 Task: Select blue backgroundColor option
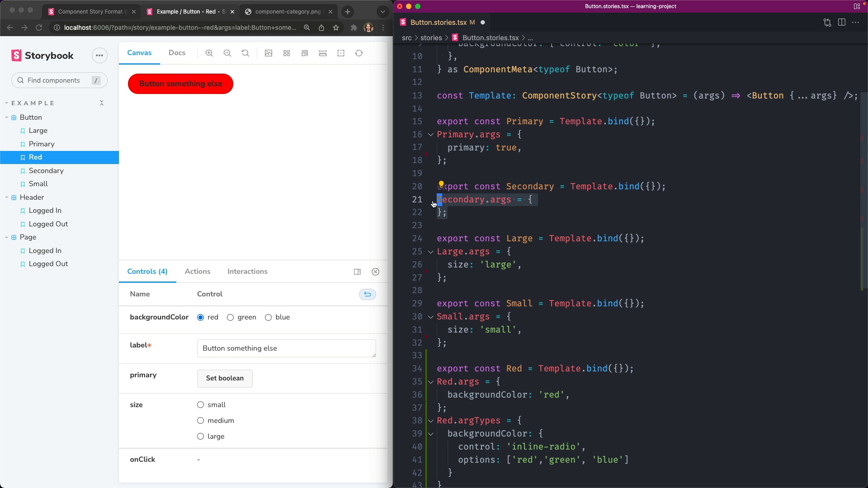click(269, 318)
